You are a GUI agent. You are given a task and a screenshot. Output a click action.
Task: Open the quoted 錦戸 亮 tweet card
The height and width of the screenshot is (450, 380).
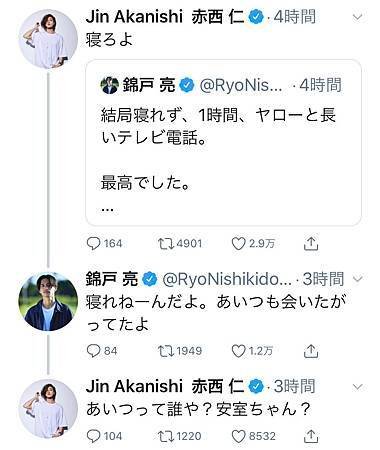pos(224,143)
